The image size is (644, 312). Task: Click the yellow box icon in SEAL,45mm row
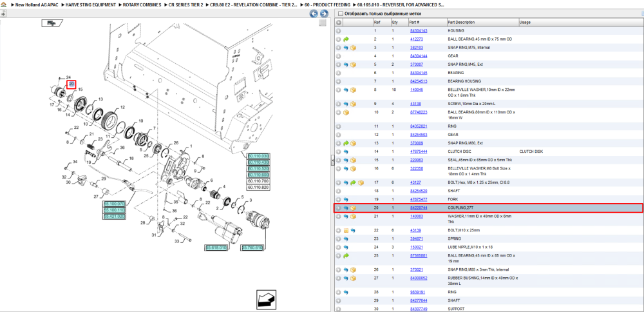(x=353, y=160)
